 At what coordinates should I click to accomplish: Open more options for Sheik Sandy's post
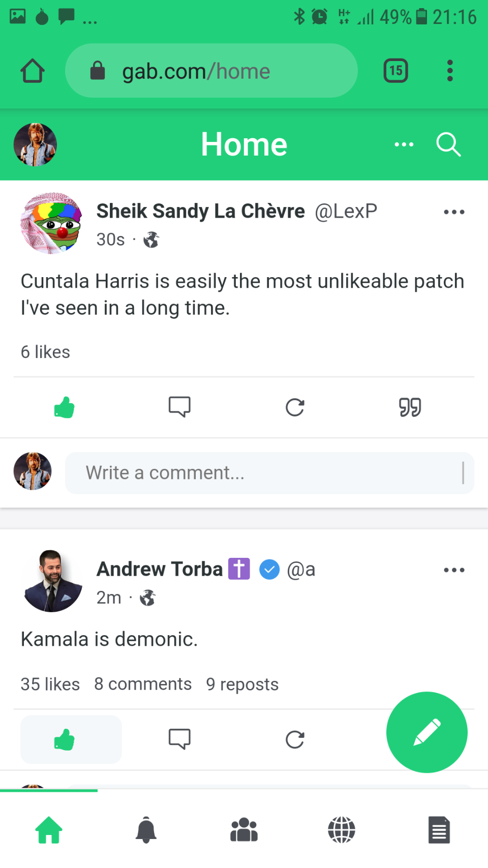(454, 212)
